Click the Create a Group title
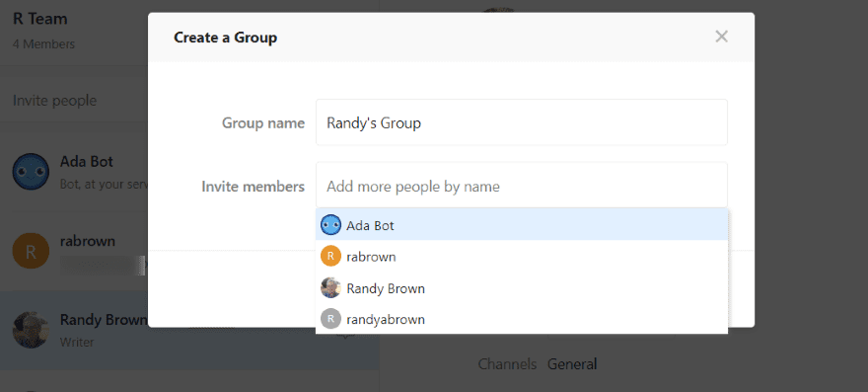The height and width of the screenshot is (392, 868). tap(225, 38)
